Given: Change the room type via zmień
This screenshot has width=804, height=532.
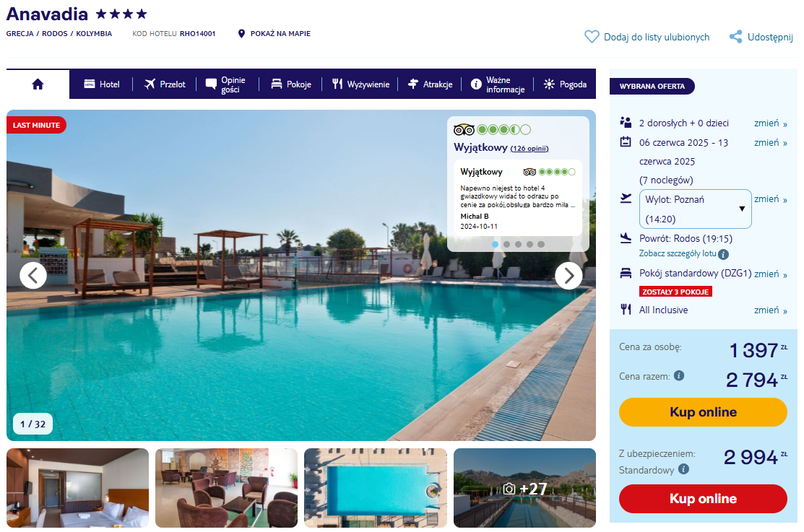Looking at the screenshot, I should [770, 274].
